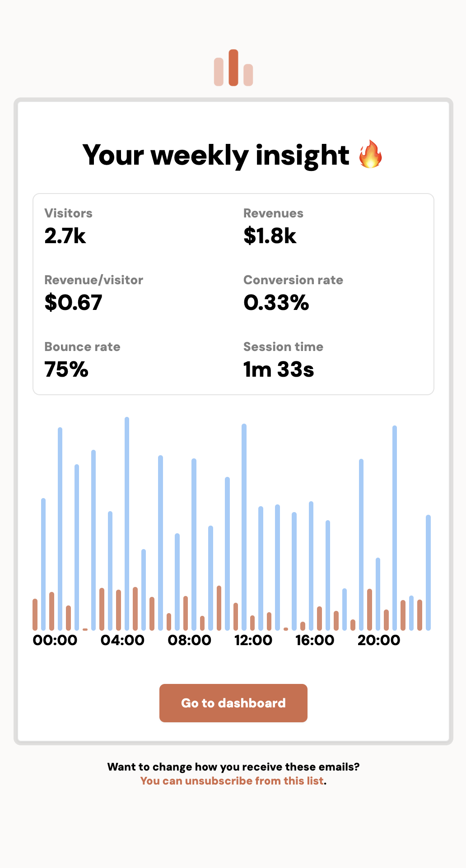
Task: Click the 00:00 chart axis label
Action: pos(55,640)
